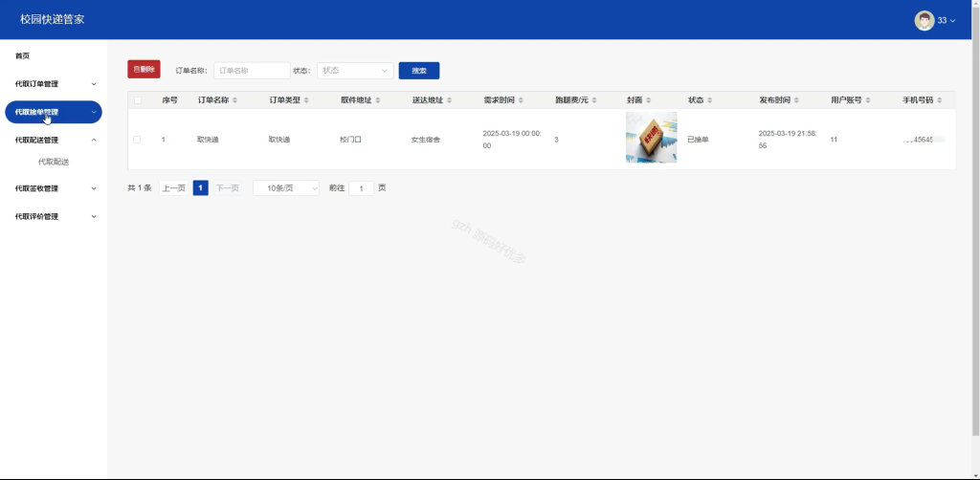Sort by 发布时间 column arrows
980x480 pixels.
796,100
